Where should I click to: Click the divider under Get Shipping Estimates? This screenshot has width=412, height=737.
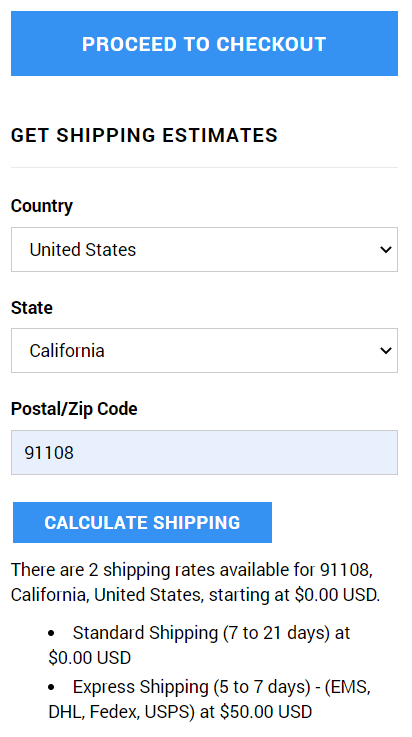point(204,167)
